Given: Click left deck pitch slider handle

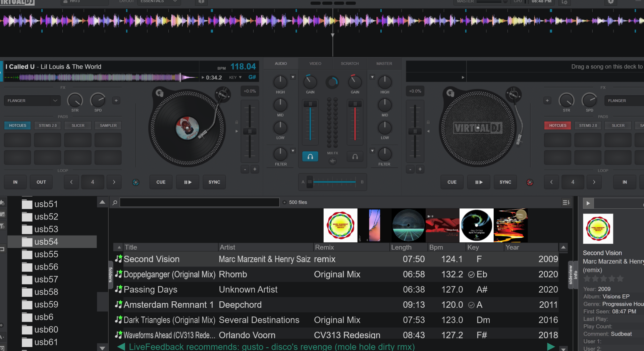Looking at the screenshot, I should 250,132.
